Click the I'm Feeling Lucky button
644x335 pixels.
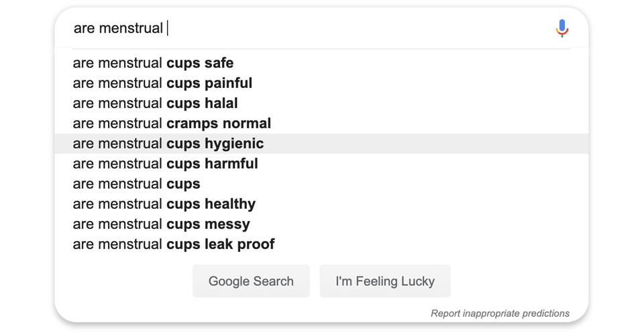(x=385, y=281)
